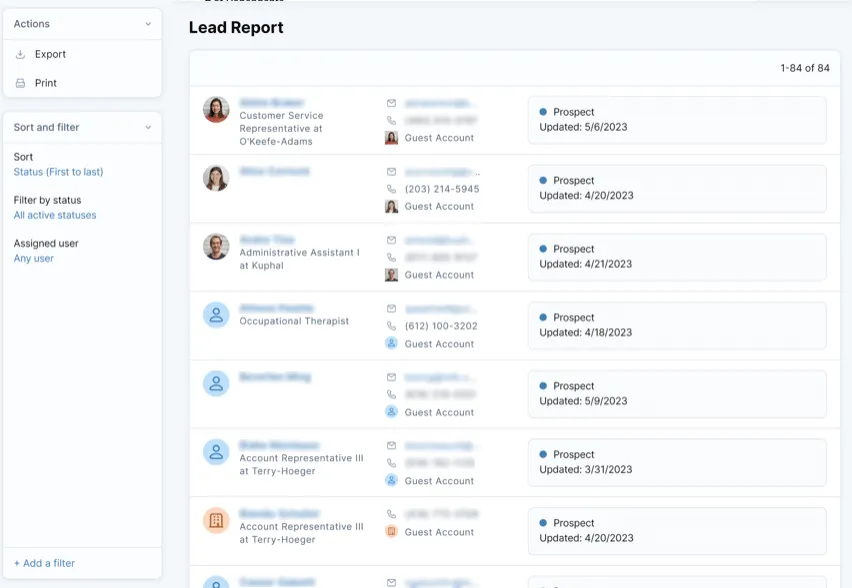
Task: Click the phone icon beside (203) 214-5945
Action: (x=391, y=188)
